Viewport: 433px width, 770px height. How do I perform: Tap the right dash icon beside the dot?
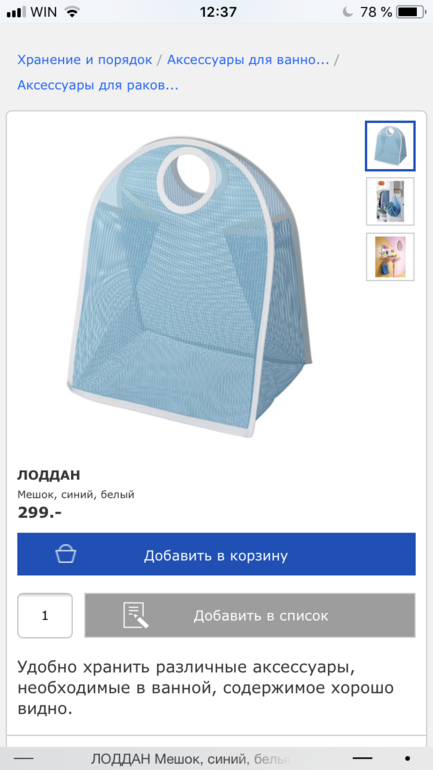[362, 759]
